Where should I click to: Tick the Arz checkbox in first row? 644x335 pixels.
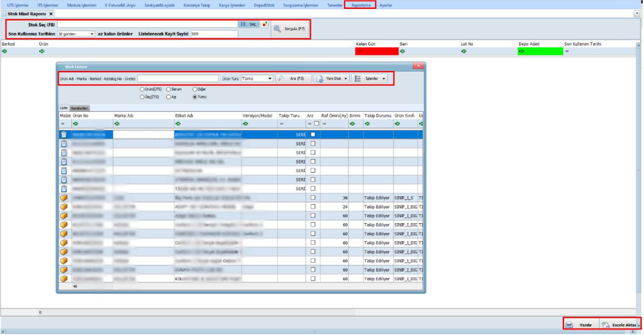point(313,135)
